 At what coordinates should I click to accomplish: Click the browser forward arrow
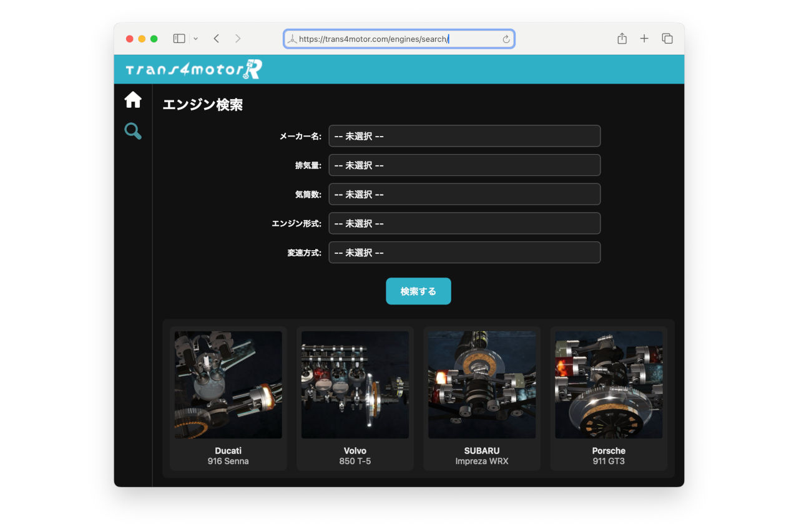tap(238, 38)
